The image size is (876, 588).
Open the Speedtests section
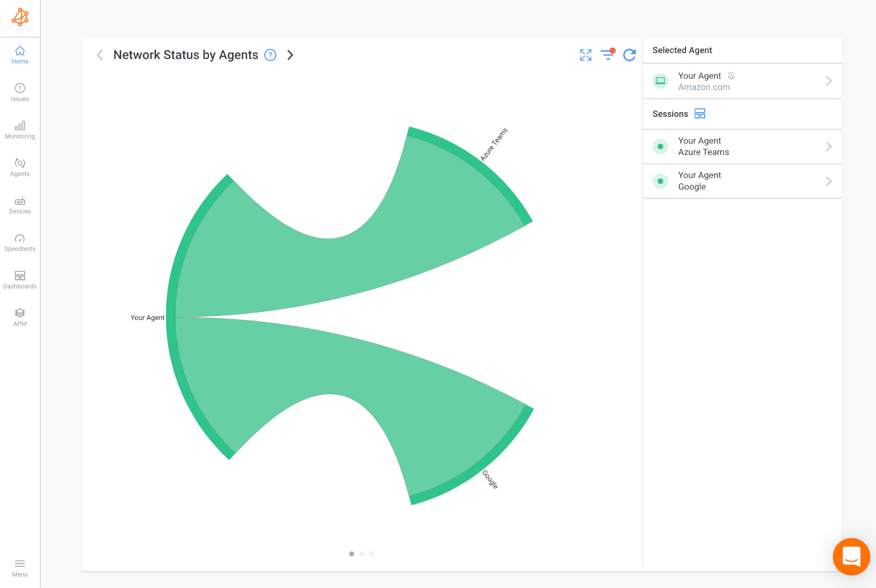coord(20,241)
